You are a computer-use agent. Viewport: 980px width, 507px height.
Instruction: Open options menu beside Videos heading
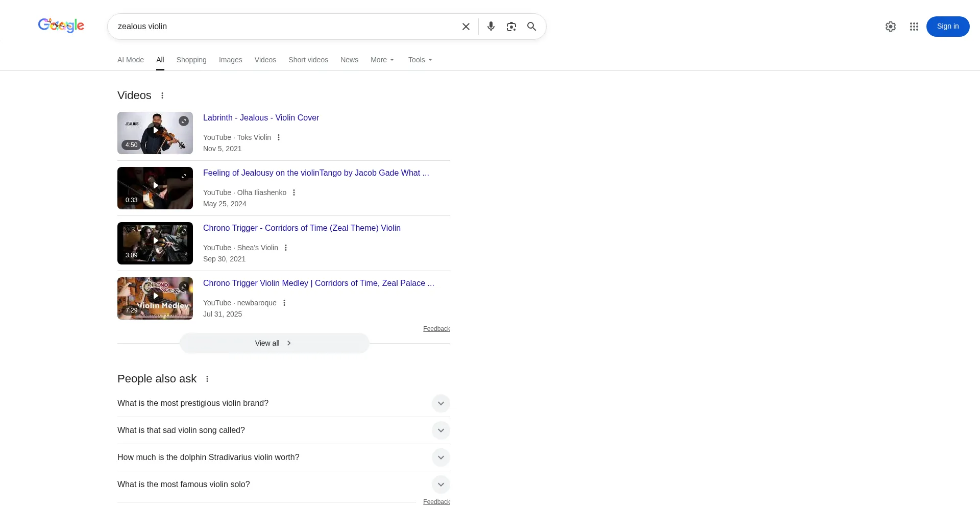162,95
